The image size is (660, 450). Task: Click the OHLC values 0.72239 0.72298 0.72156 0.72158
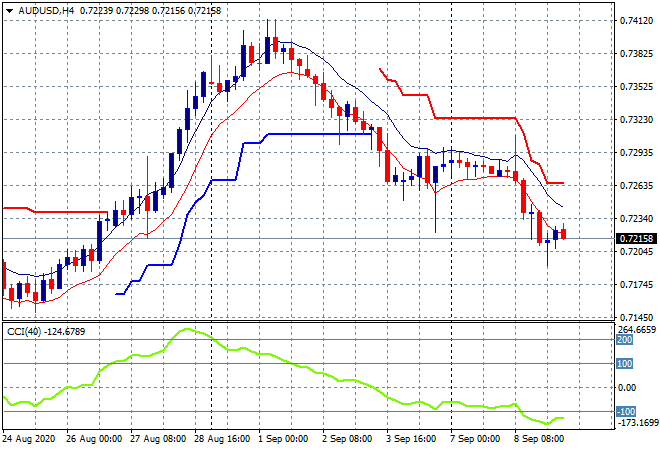(x=150, y=11)
